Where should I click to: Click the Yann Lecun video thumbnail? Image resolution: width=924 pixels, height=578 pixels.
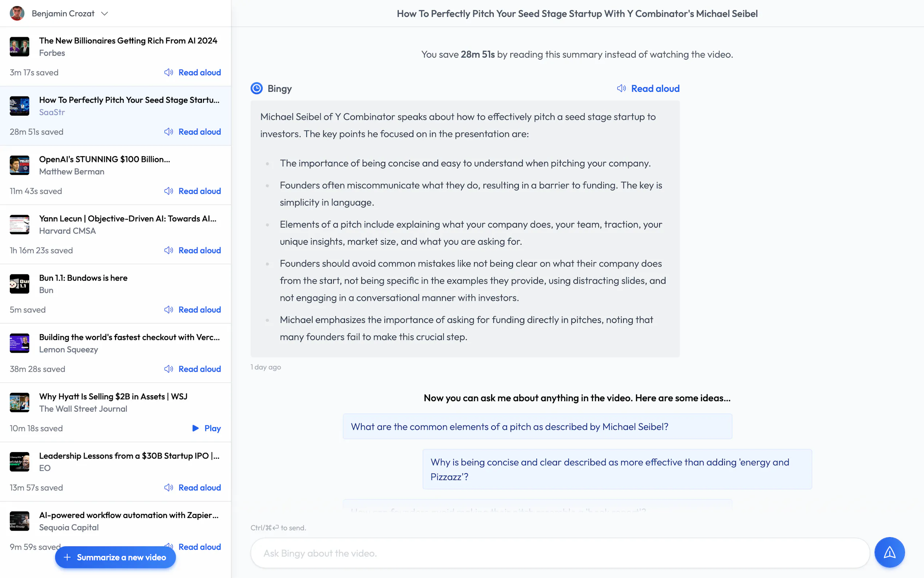20,225
